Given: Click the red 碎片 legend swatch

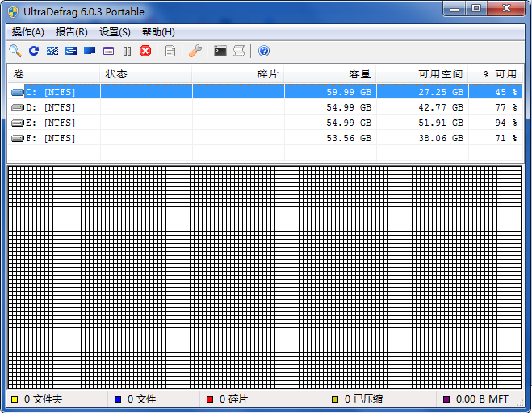Looking at the screenshot, I should (210, 399).
